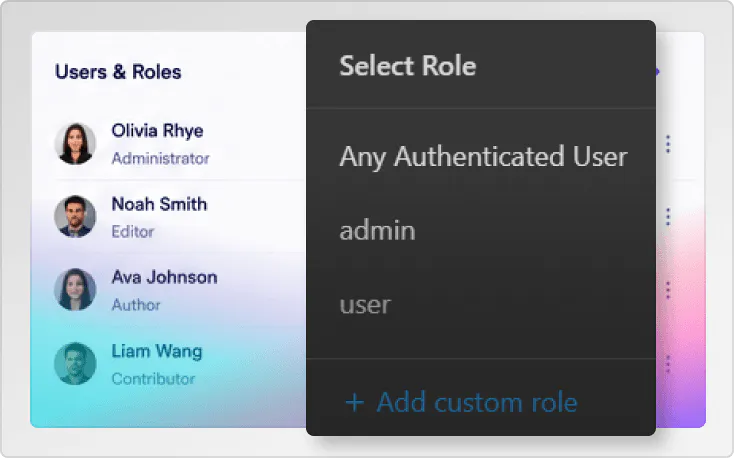This screenshot has width=734, height=458.
Task: Open the three-dot menu for Noah Smith
Action: (668, 217)
